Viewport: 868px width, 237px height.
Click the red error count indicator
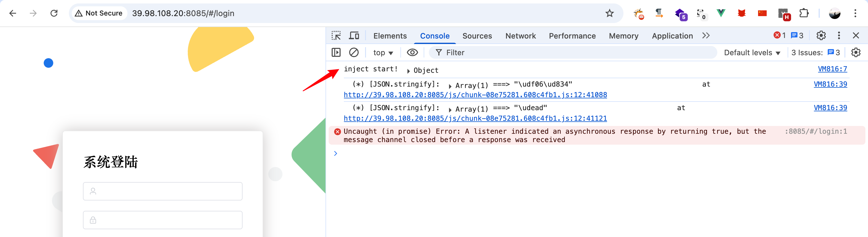779,35
